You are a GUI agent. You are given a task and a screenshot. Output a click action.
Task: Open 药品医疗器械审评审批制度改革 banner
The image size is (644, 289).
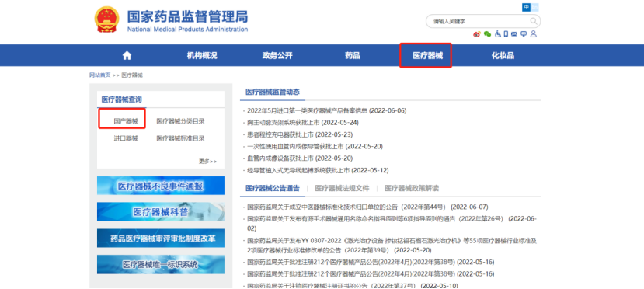click(161, 238)
